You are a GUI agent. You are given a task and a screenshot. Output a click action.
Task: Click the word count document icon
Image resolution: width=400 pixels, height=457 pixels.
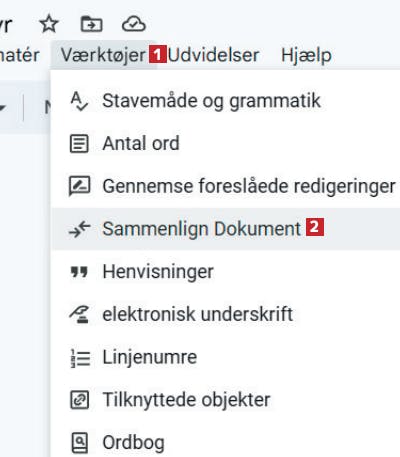coord(79,144)
